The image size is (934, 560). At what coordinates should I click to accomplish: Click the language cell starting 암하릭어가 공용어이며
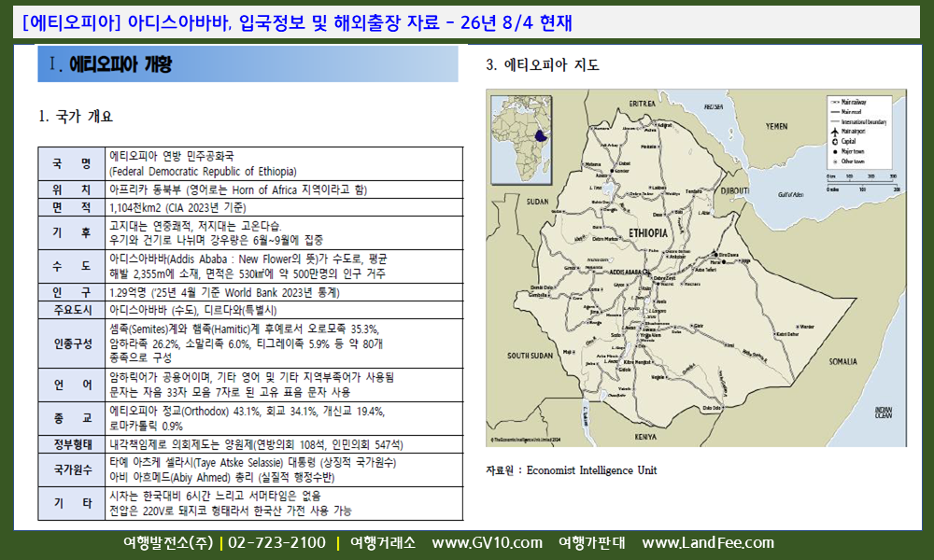pyautogui.click(x=284, y=385)
